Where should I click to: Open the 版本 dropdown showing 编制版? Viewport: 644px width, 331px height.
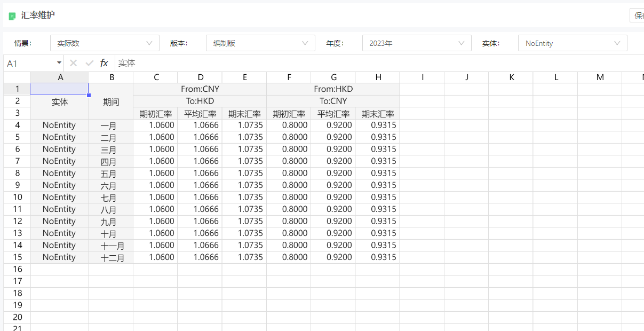[260, 43]
